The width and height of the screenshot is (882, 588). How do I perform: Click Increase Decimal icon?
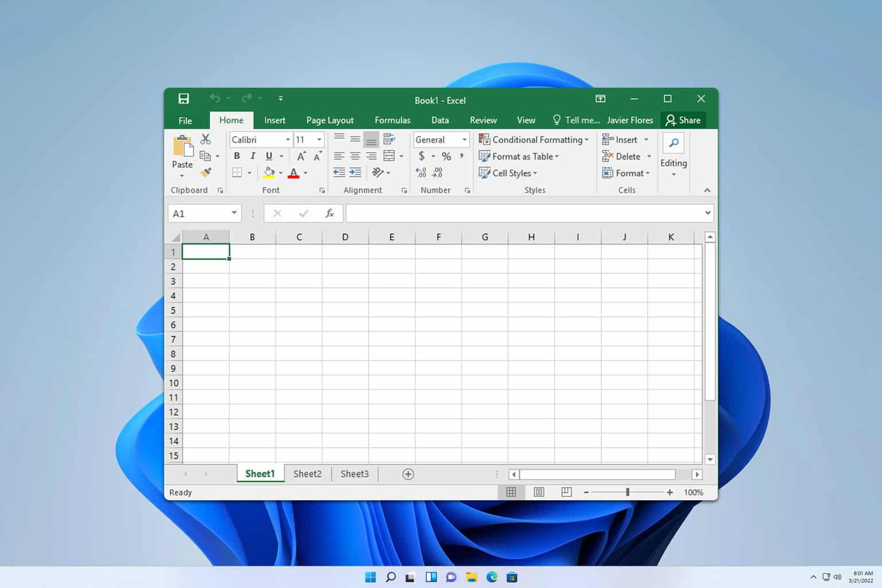[x=421, y=172]
